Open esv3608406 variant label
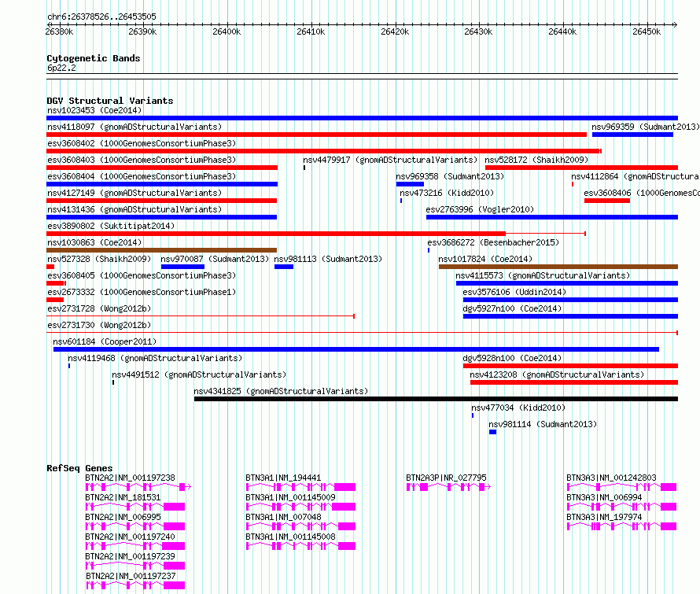Image resolution: width=700 pixels, height=594 pixels. click(x=642, y=193)
